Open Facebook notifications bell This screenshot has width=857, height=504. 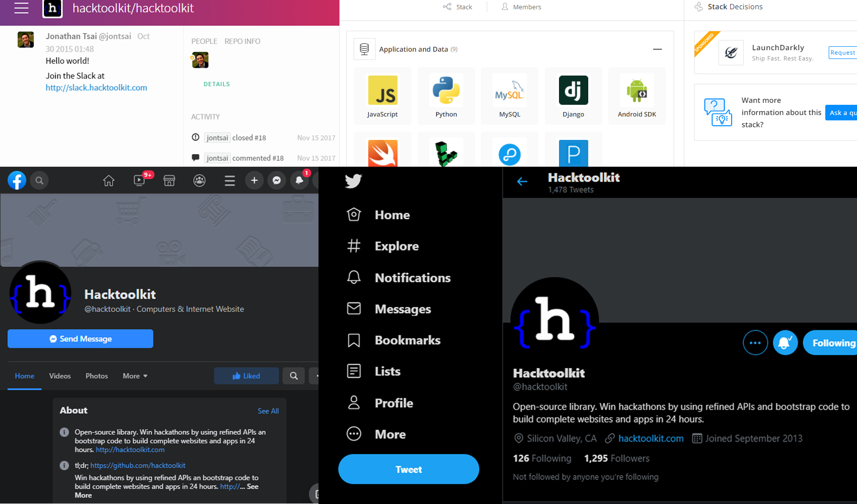click(x=299, y=180)
